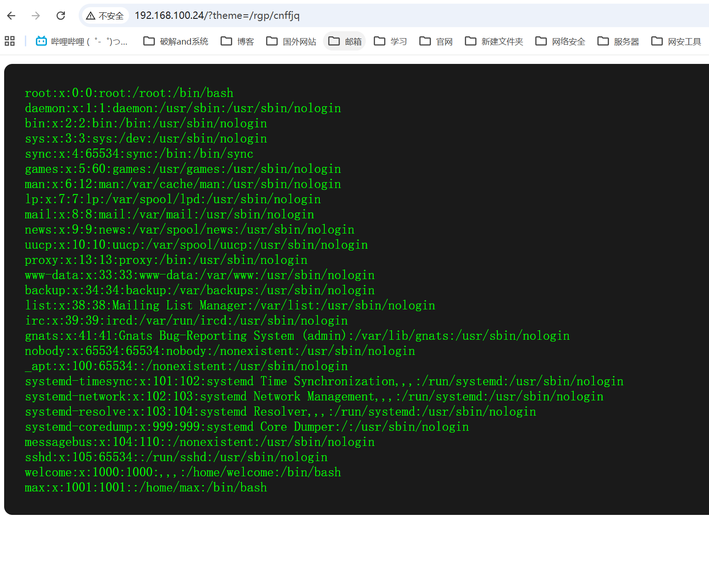Open the 服务器 bookmark folder
Screen dimensions: 709x588
pyautogui.click(x=618, y=41)
